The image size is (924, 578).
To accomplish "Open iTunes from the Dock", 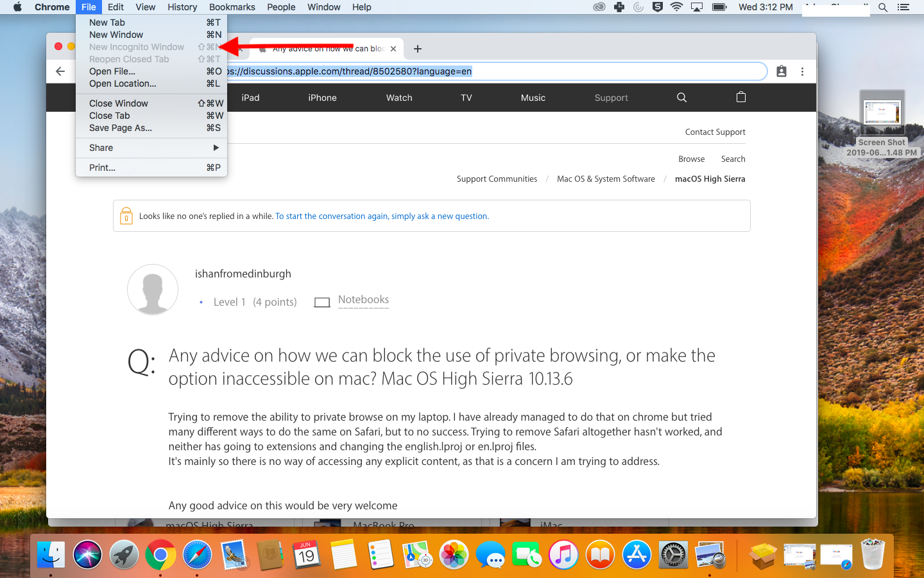I will (563, 555).
